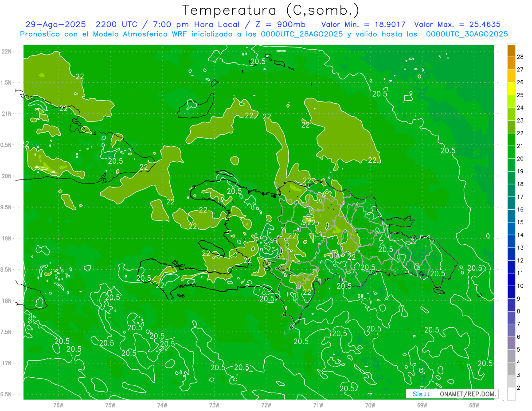Click the legend scale value '6'
Viewport: 532px width, 411px height.
pyautogui.click(x=519, y=337)
